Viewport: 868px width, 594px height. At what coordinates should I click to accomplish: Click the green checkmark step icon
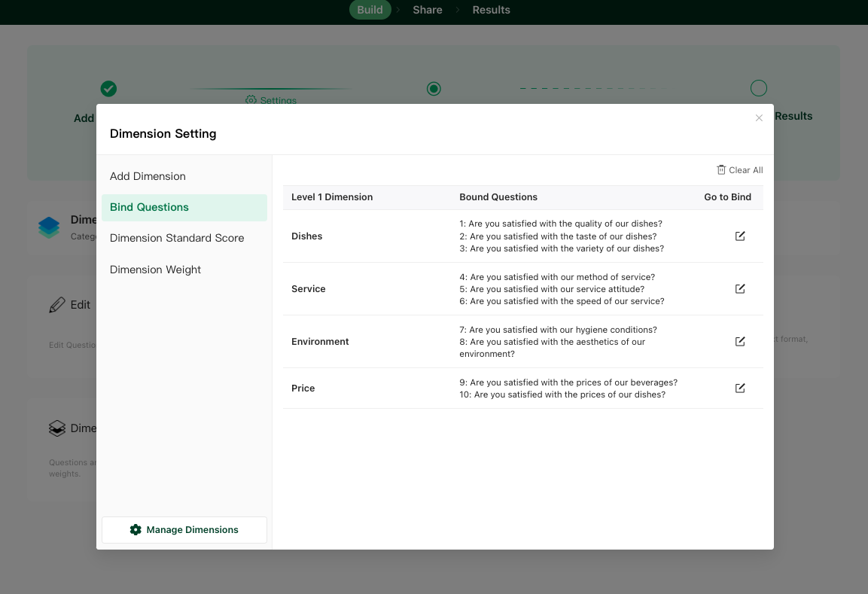(x=108, y=89)
